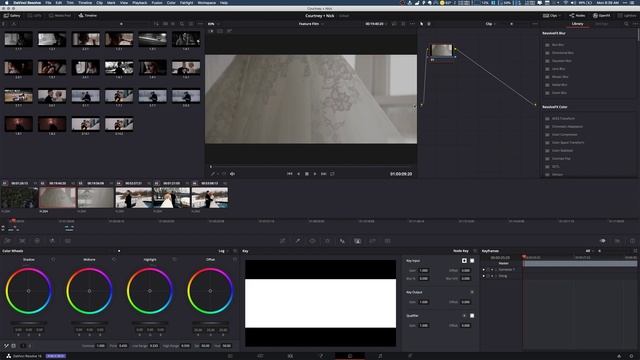
Task: Select the wedding dress clip thumbnail
Action: [x=57, y=198]
